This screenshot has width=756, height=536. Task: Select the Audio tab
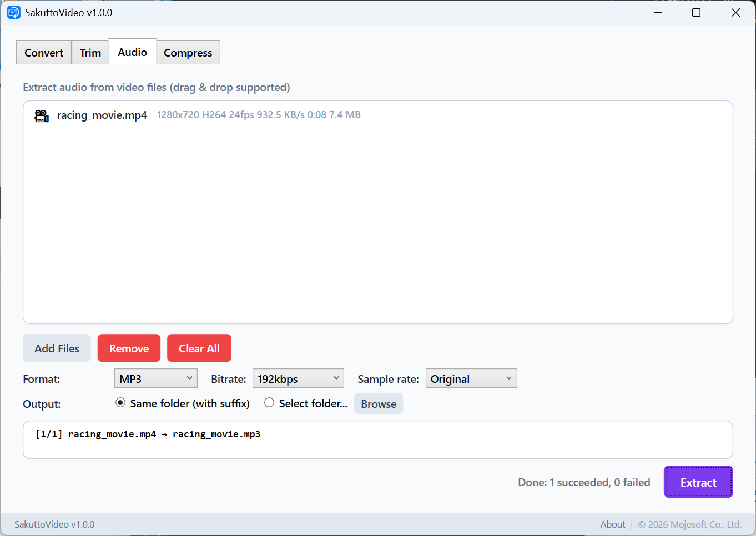[132, 52]
